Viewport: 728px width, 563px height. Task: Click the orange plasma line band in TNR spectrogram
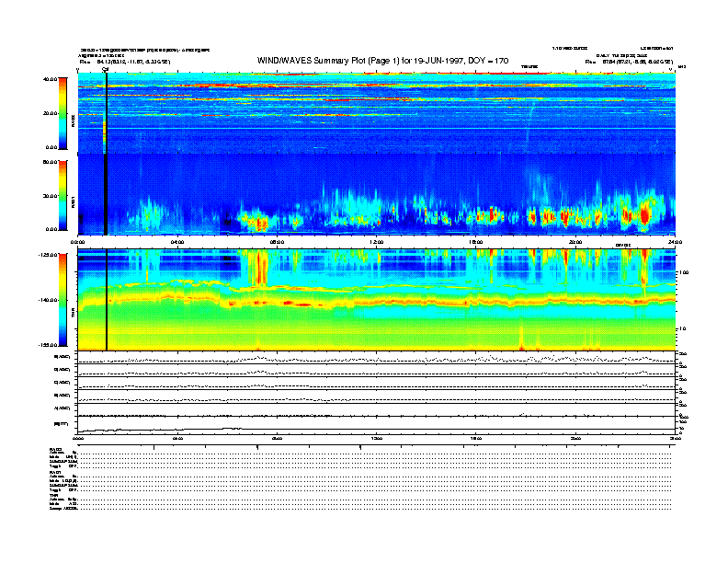coord(376,301)
